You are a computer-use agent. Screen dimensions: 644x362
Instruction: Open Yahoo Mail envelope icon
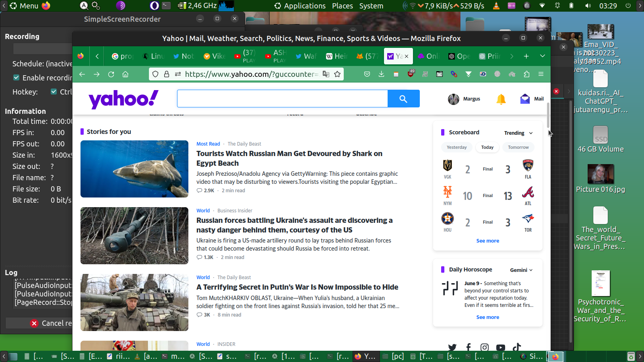point(525,99)
